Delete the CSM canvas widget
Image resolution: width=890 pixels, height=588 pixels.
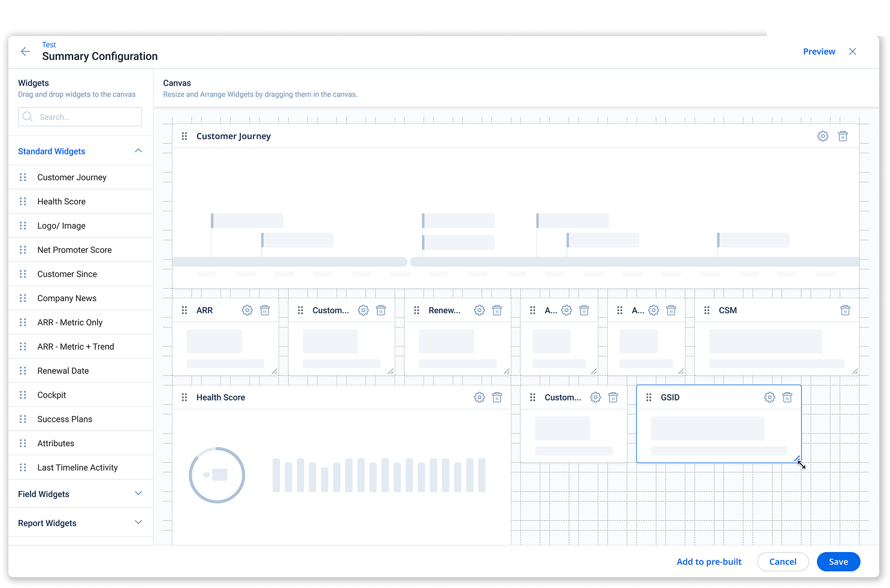pos(845,310)
